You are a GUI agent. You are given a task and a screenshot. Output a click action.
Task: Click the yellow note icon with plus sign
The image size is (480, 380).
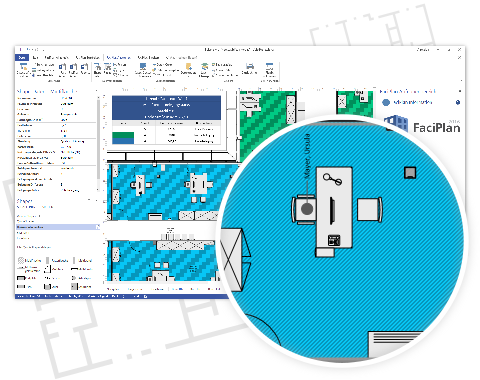189,66
